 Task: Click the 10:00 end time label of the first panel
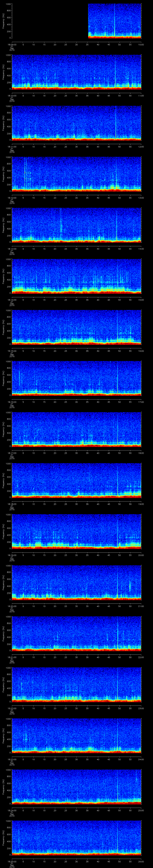(141, 44)
